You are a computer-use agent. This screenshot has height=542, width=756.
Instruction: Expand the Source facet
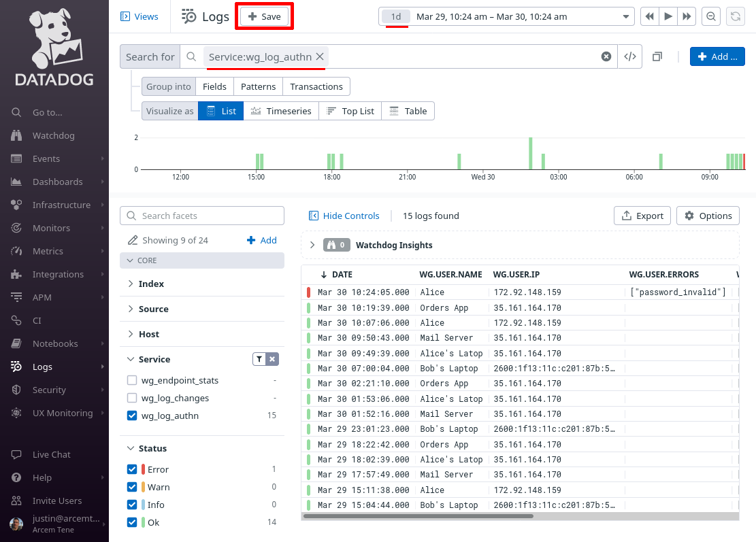pos(131,309)
